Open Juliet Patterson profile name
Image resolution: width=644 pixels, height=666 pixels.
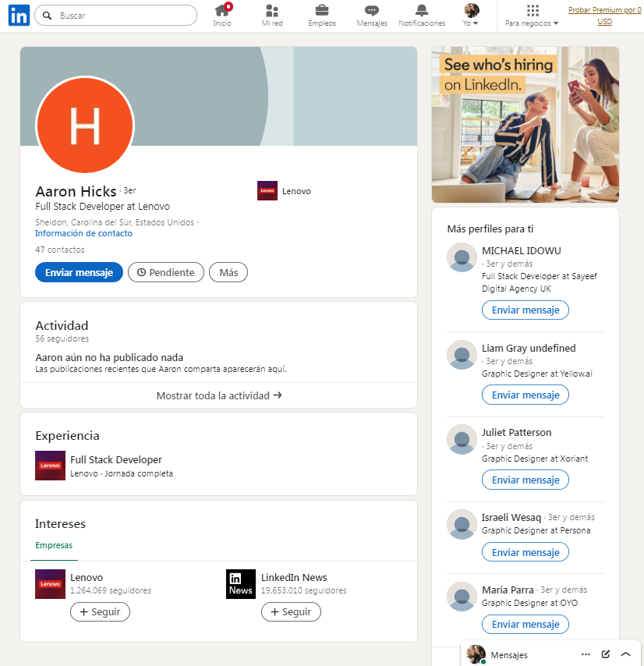pos(517,432)
